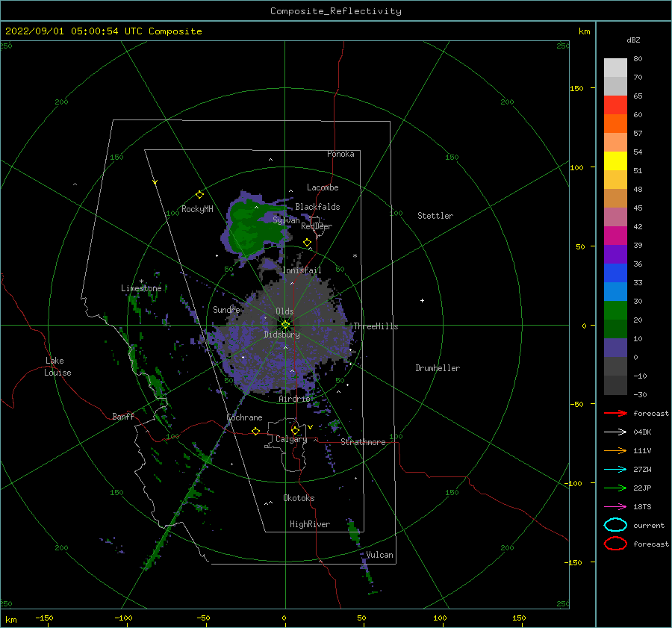Pick the purple 36-39 dBZ swatch
This screenshot has width=672, height=628.
coord(615,255)
